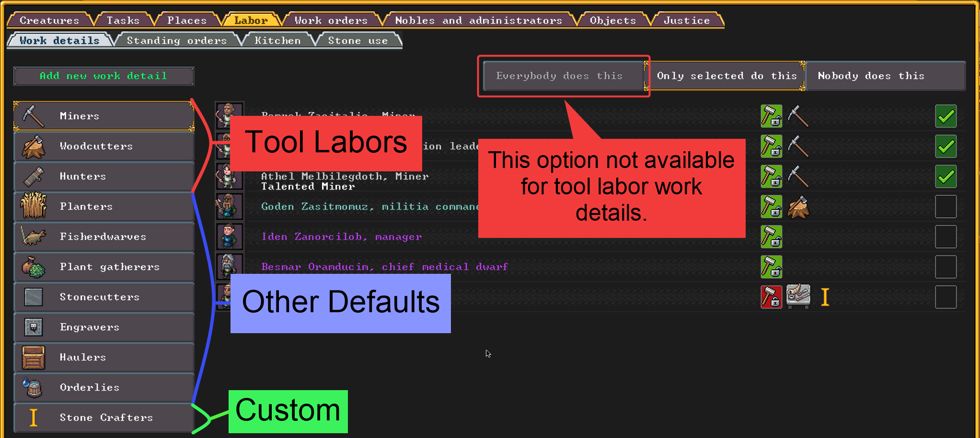980x438 pixels.
Task: Open Goden Zasitmomuz's dwarf portrait
Action: pyautogui.click(x=229, y=206)
